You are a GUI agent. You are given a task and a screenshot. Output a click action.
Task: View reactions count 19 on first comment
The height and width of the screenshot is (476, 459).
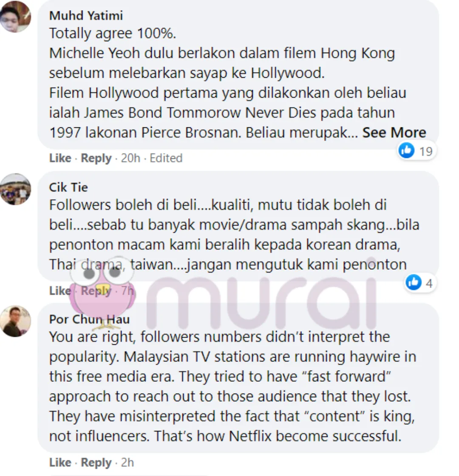(x=425, y=151)
